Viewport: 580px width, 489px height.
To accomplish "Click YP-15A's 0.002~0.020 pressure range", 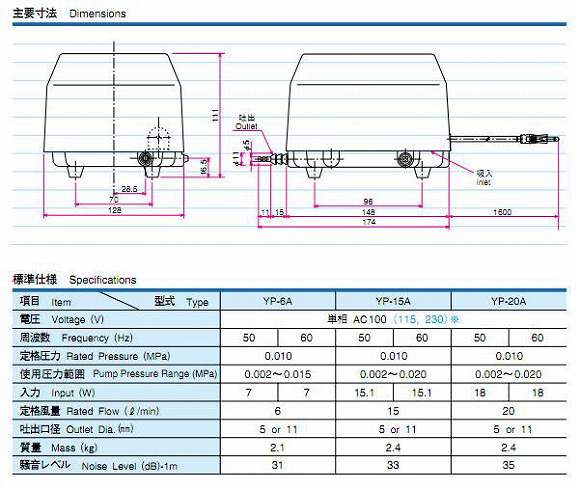I will tap(393, 374).
